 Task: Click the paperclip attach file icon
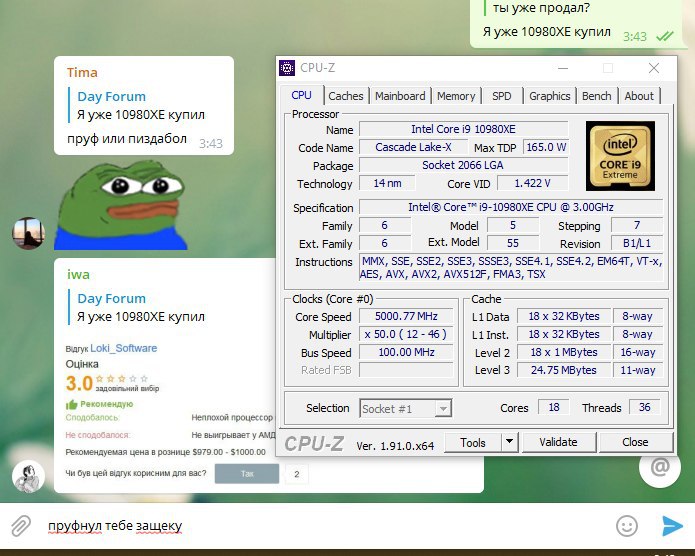coord(21,526)
